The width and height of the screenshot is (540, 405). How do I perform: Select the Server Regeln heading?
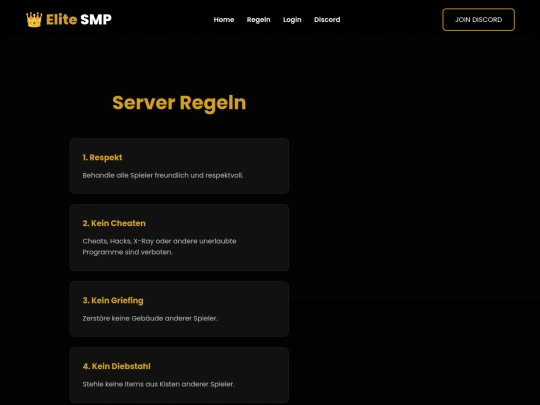179,103
